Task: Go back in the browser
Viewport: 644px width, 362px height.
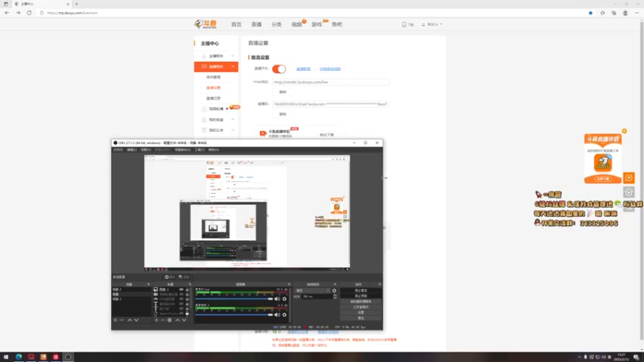Action: 7,13
